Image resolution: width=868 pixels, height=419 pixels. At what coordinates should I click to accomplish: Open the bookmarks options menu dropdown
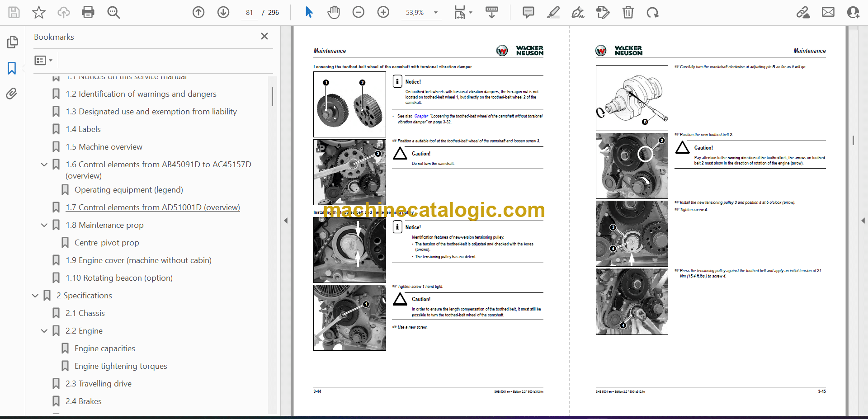coord(44,60)
